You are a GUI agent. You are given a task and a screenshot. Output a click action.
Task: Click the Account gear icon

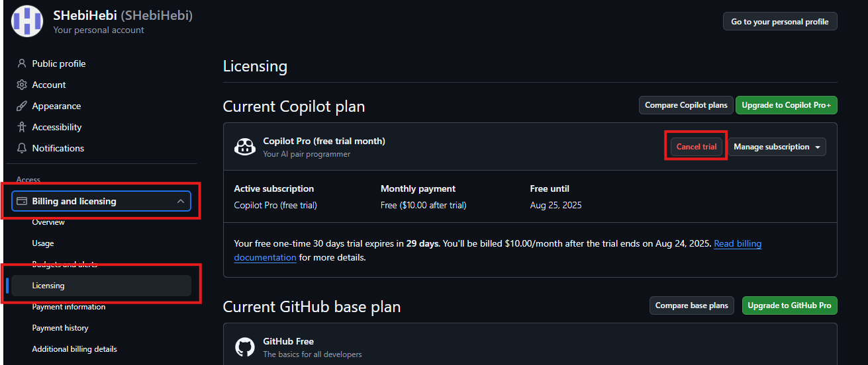coord(22,85)
